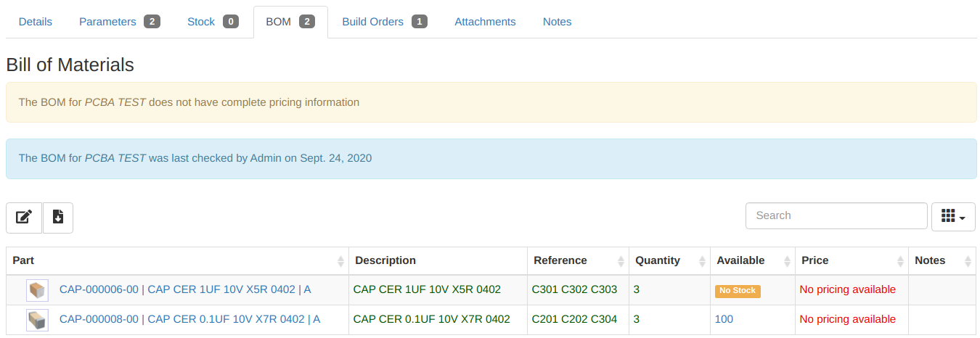This screenshot has width=980, height=338.
Task: Open the available stock link showing 100
Action: tap(724, 319)
